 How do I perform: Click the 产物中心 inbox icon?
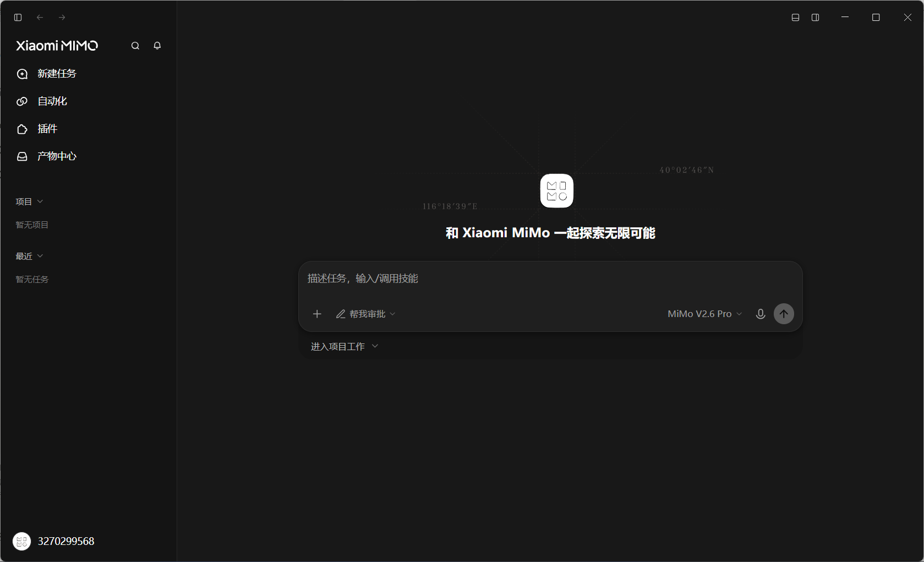[x=22, y=156]
